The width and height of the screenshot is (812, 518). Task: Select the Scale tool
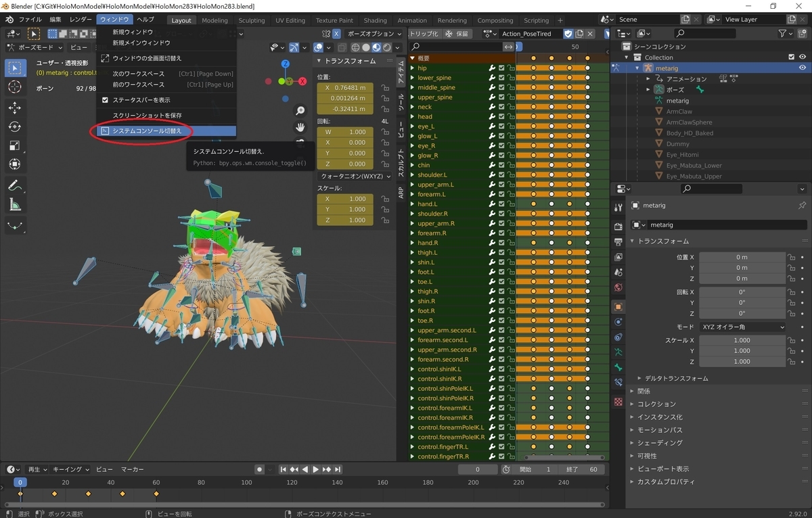click(15, 145)
